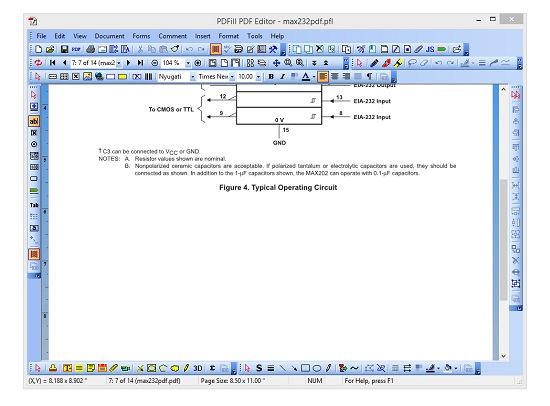Expand the pen style dropdown arrow

[473, 63]
